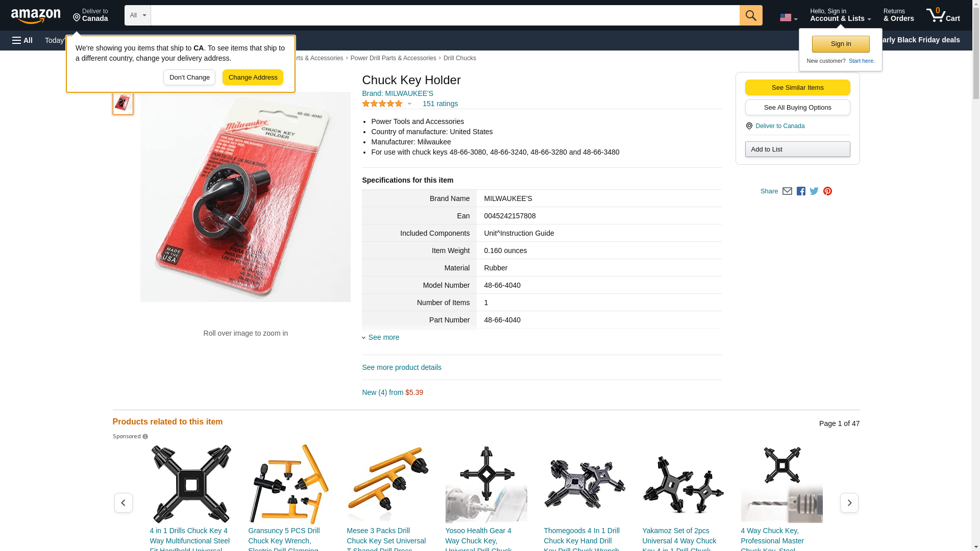Open the shopping cart icon
Screen dimensions: 980x551
(x=943, y=15)
